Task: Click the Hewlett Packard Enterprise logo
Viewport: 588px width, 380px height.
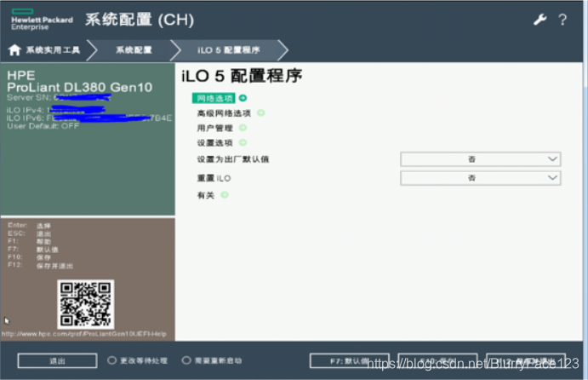Action: (42, 20)
